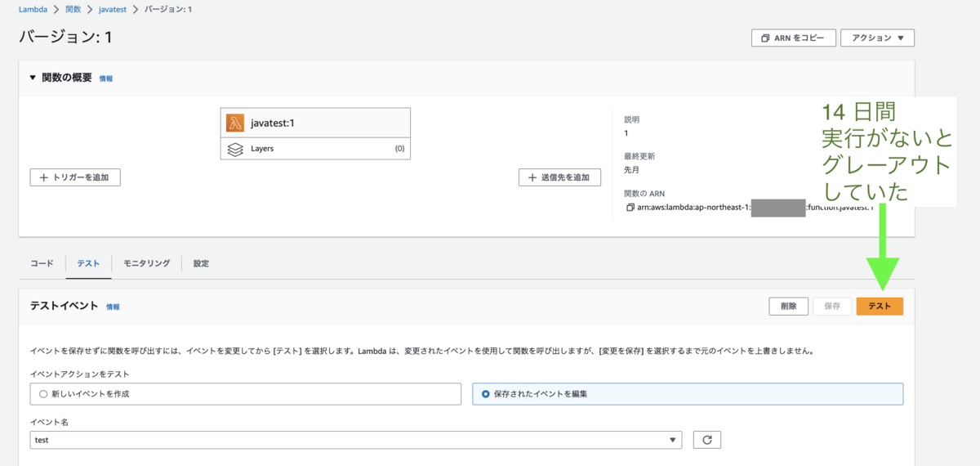Click the 削除 button
The width and height of the screenshot is (980, 466).
[x=788, y=306]
